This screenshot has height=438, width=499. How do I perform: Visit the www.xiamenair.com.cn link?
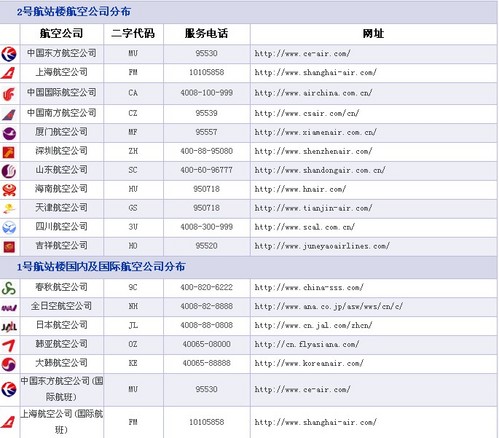tap(315, 132)
